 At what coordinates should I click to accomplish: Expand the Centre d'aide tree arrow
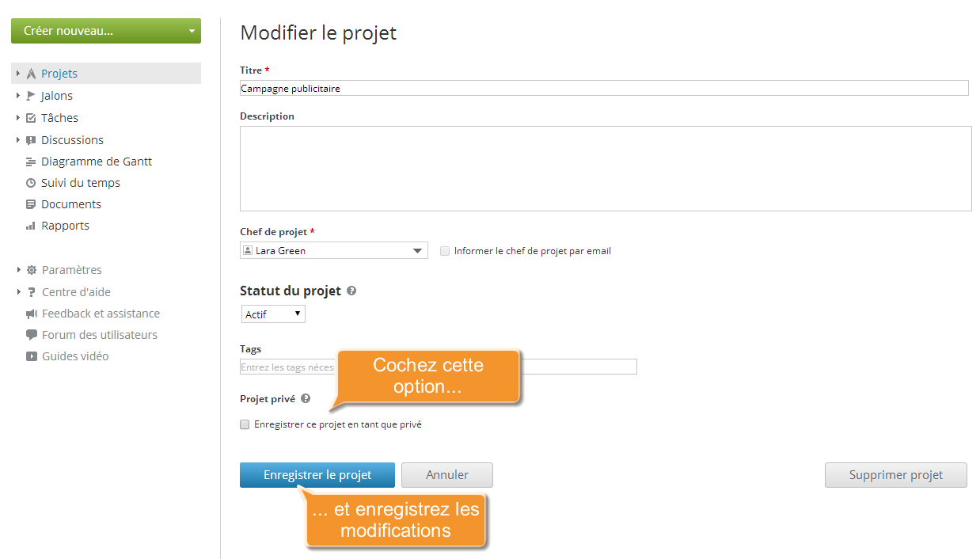(x=18, y=292)
